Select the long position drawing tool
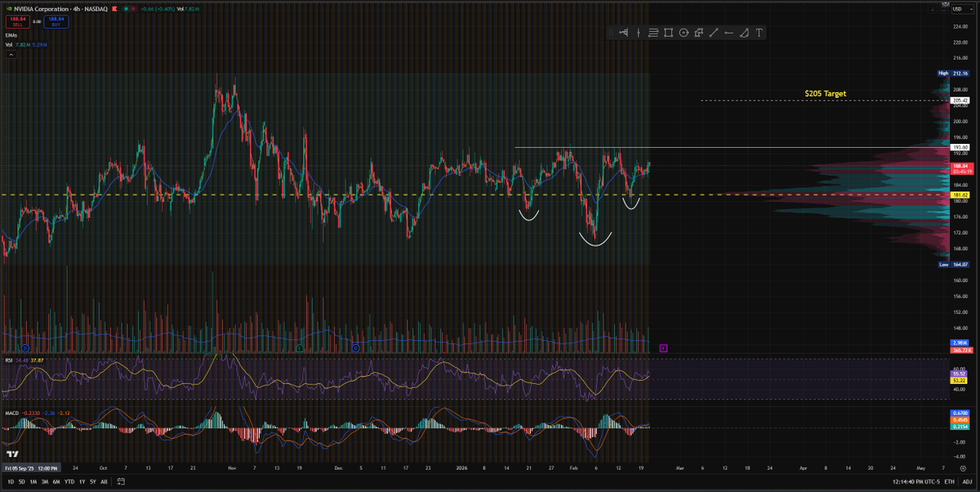The image size is (980, 492). click(x=623, y=33)
